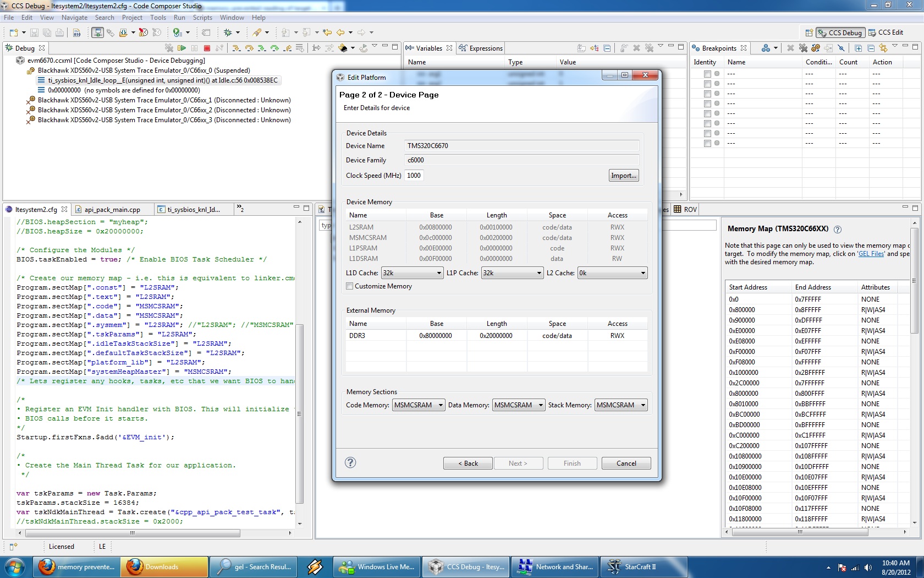This screenshot has width=924, height=578.
Task: Check the sixth breakpoint row checkbox
Action: pyautogui.click(x=707, y=123)
